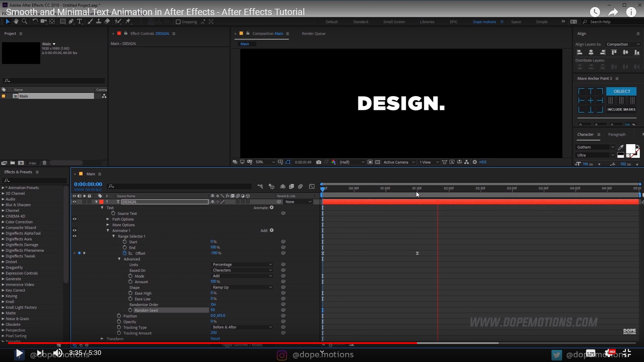644x362 pixels.
Task: Toggle the Offset stopwatch
Action: pyautogui.click(x=124, y=253)
